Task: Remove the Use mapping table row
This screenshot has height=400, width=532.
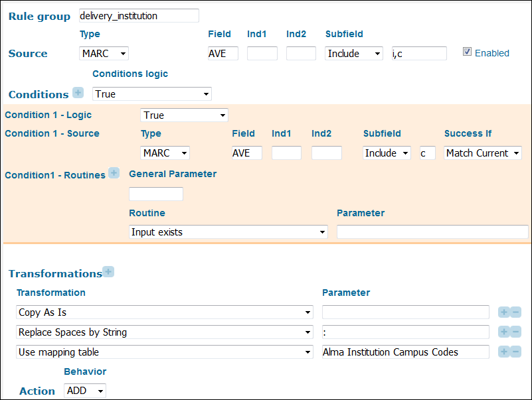Action: tap(515, 352)
